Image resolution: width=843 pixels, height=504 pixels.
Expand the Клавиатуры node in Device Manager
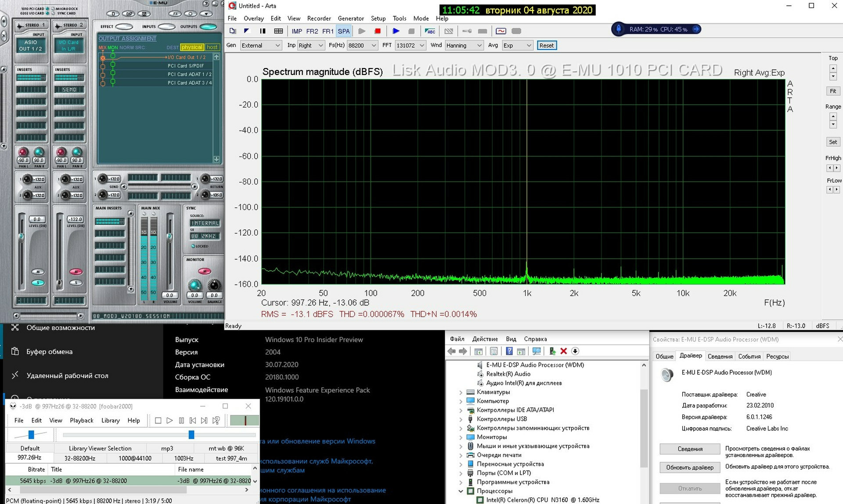(461, 393)
